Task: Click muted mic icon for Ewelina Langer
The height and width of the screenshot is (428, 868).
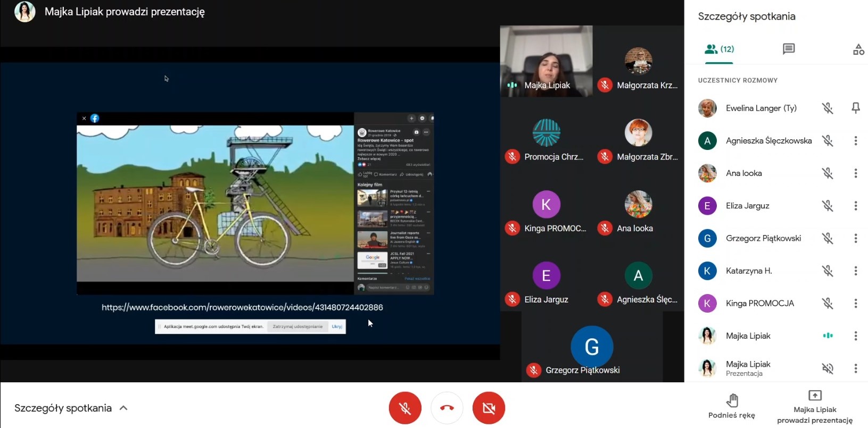Action: (x=828, y=108)
